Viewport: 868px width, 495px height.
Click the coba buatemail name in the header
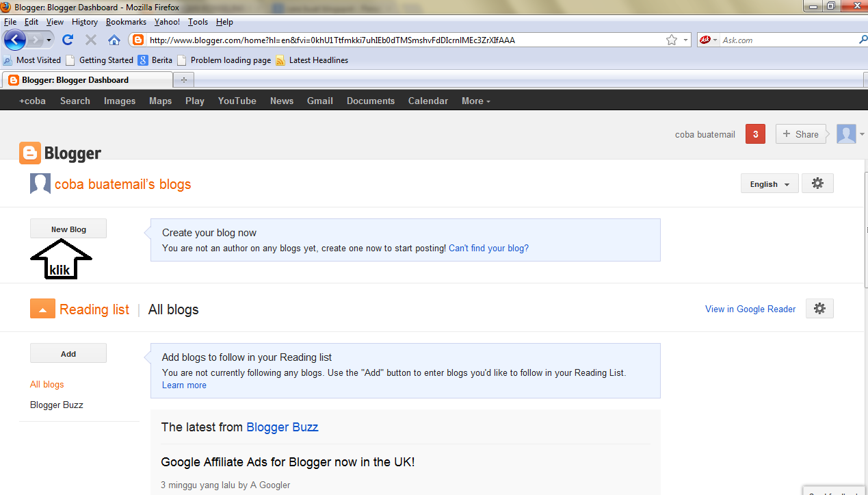(705, 134)
